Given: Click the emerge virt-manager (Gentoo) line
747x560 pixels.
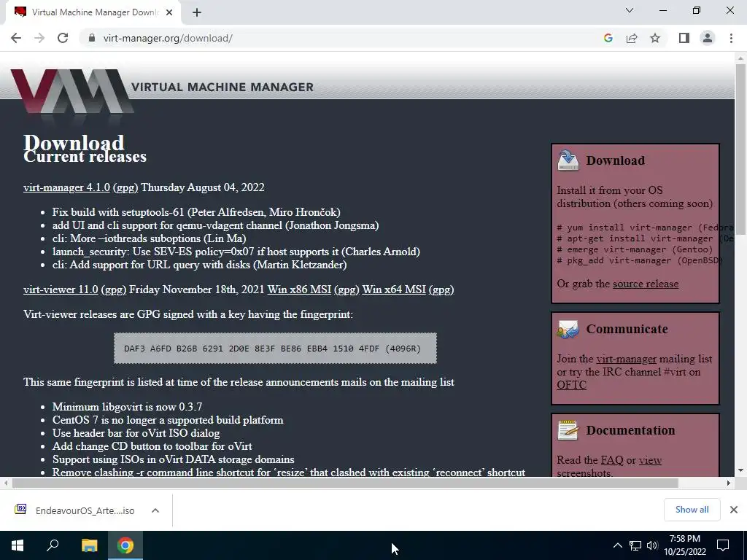Looking at the screenshot, I should pos(635,249).
